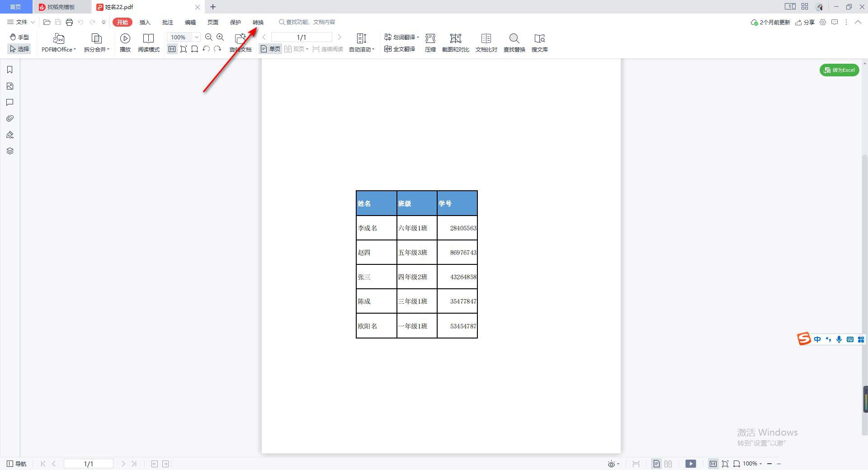The image size is (868, 470).
Task: Go to previous page arrow in toolbar
Action: 264,37
